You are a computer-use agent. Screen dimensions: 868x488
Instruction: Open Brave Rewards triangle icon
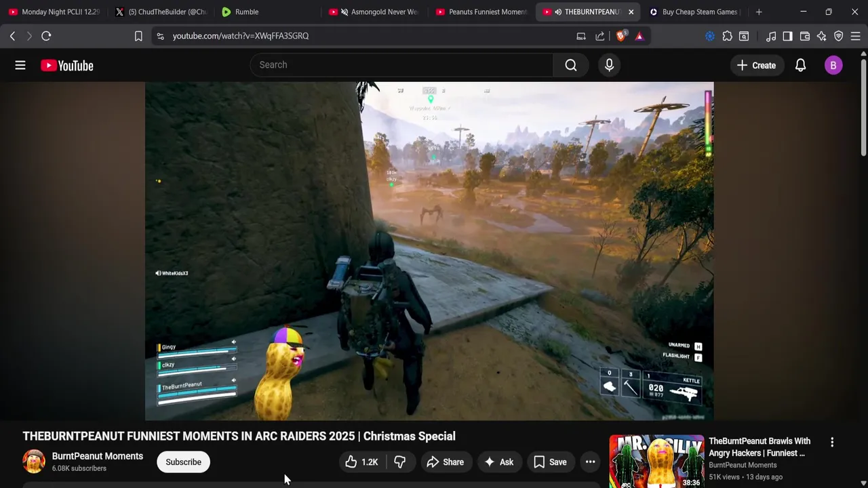tap(639, 36)
